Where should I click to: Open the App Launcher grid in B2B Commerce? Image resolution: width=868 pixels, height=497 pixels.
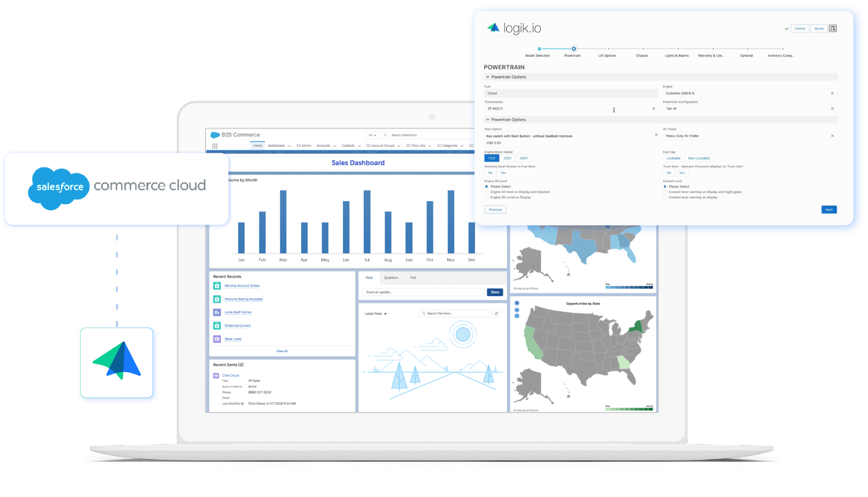[x=215, y=146]
